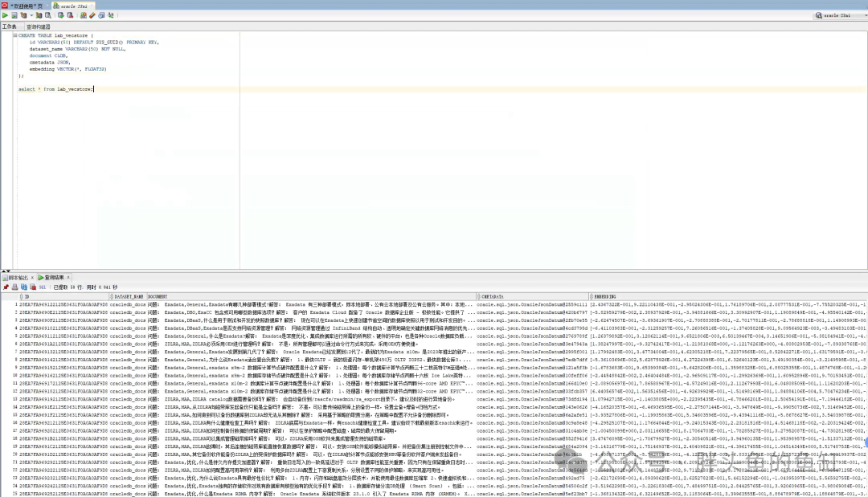Click the SQL Tuning Advisor icon
Screen dimensions: 868x497
click(x=48, y=15)
